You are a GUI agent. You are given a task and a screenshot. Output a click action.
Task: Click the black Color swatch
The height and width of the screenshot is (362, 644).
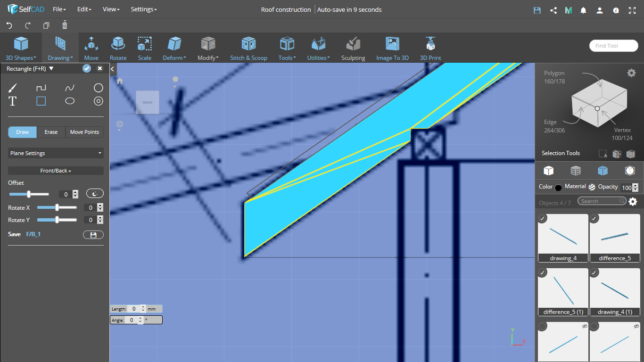(558, 188)
